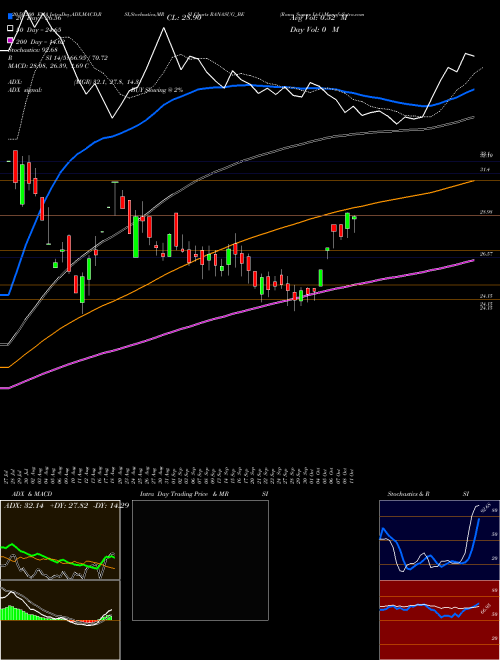Click the 28.98 price level label

(x=486, y=213)
